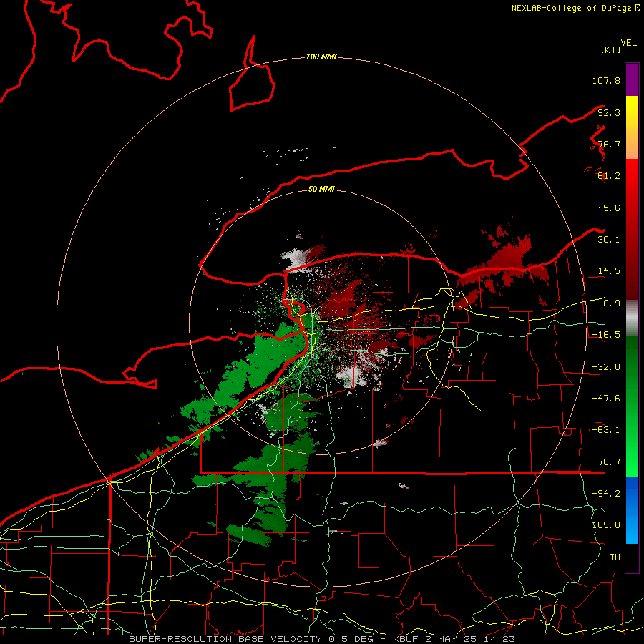Screen dimensions: 644x644
Task: Click the blue segment of the color bar
Action: coord(632,510)
